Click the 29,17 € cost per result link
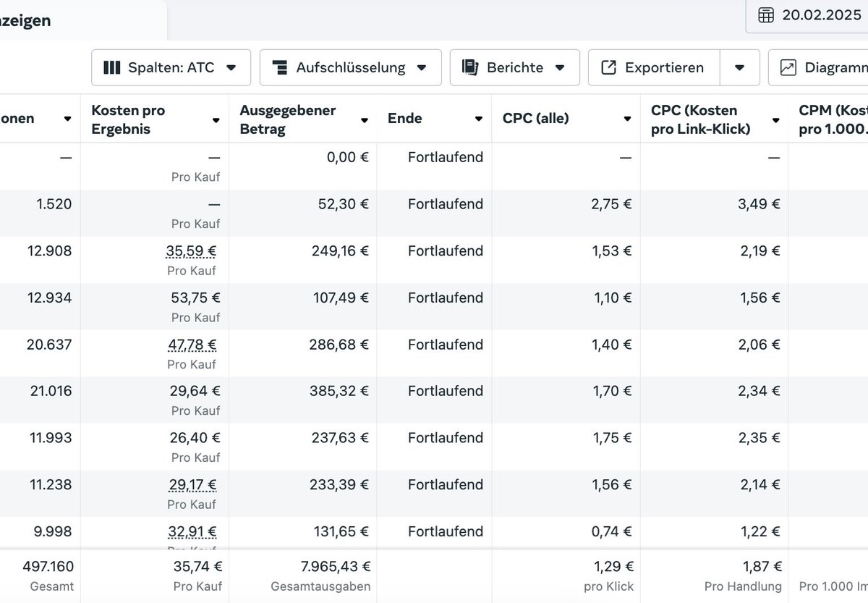This screenshot has width=868, height=603. pos(192,484)
